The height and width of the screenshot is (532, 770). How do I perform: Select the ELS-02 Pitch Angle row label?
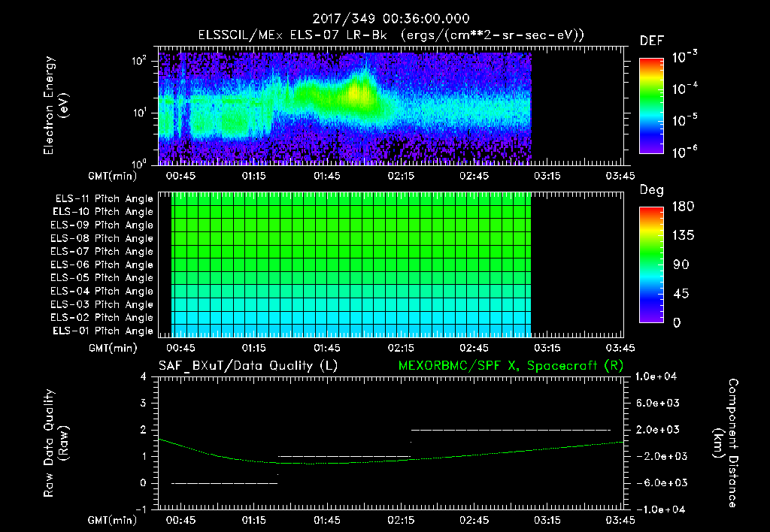pos(102,318)
